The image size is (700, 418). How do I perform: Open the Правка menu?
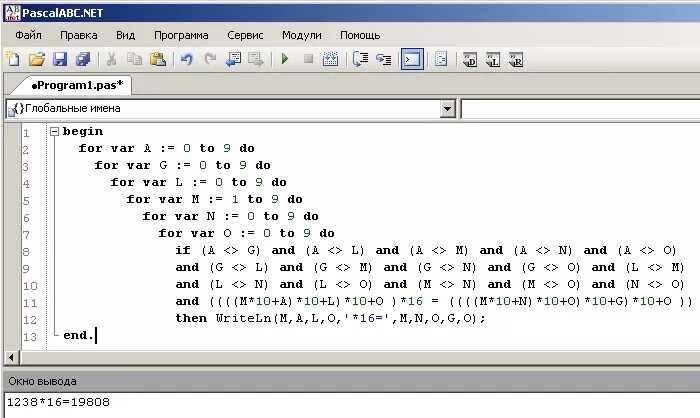pyautogui.click(x=79, y=35)
